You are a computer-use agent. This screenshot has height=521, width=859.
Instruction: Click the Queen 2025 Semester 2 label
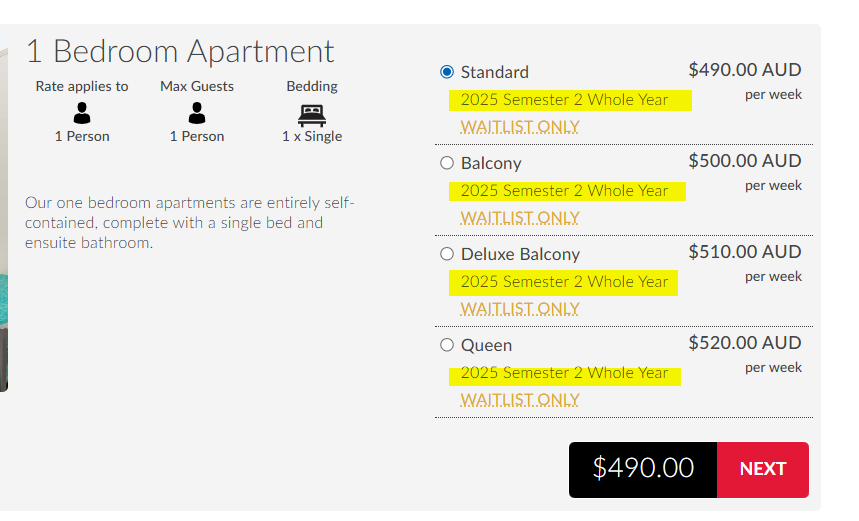coord(564,373)
